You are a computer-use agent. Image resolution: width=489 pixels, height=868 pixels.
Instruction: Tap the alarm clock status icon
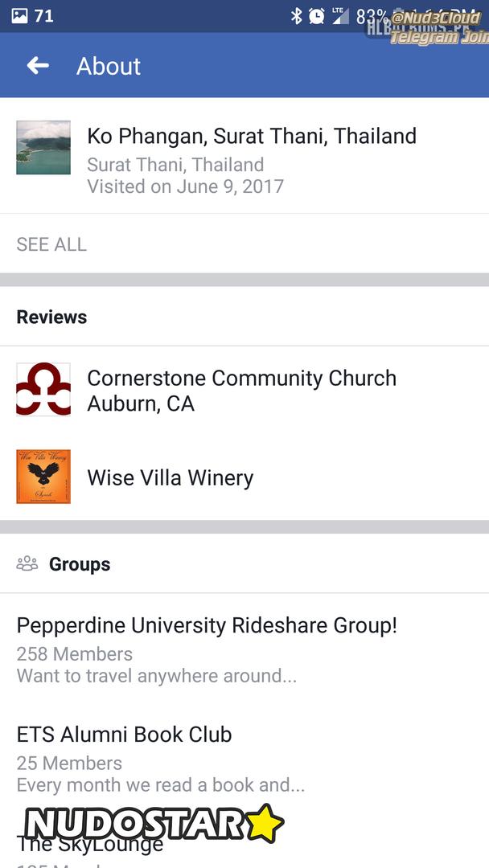click(x=316, y=15)
